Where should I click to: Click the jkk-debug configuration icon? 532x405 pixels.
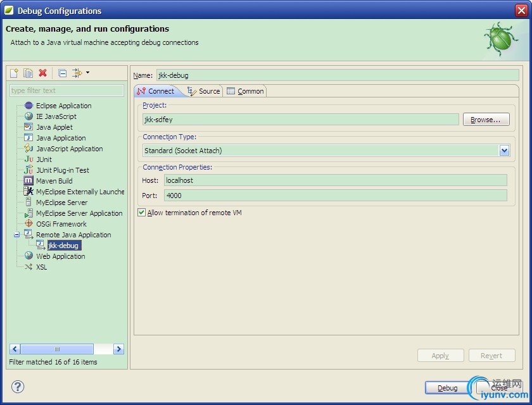[x=41, y=246]
